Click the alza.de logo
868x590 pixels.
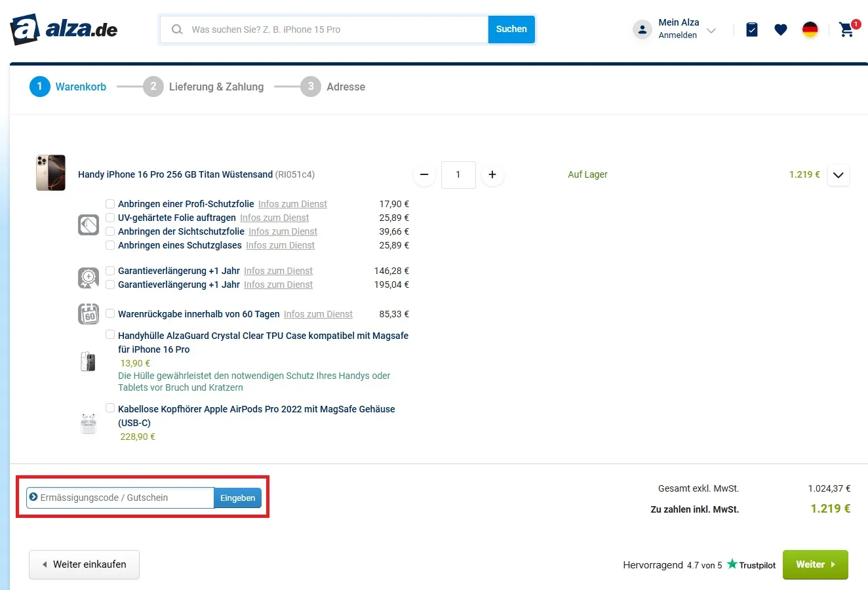pyautogui.click(x=64, y=29)
